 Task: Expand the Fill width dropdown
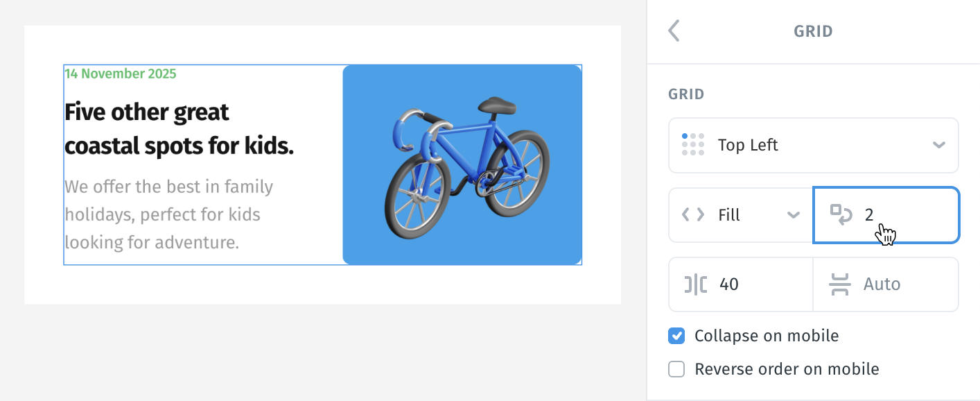[x=741, y=215]
